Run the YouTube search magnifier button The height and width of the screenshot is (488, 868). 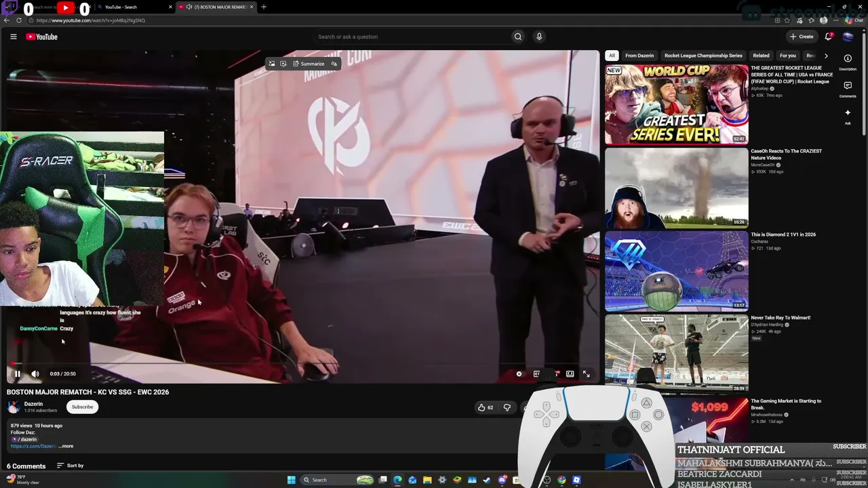click(518, 37)
